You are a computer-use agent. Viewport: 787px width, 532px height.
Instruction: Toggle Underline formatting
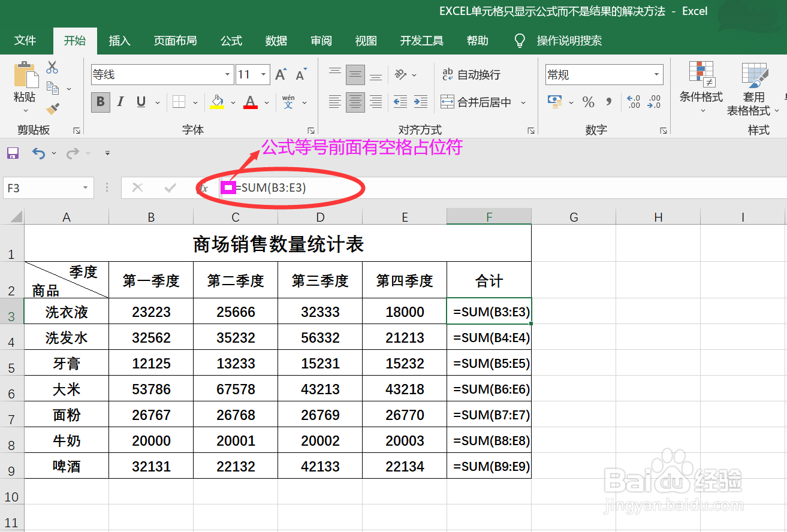(x=141, y=102)
